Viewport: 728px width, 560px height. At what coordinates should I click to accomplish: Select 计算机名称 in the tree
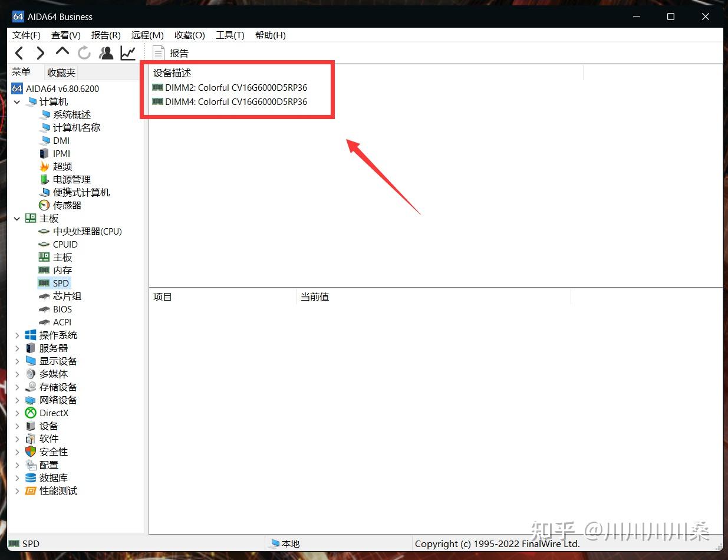[x=77, y=127]
